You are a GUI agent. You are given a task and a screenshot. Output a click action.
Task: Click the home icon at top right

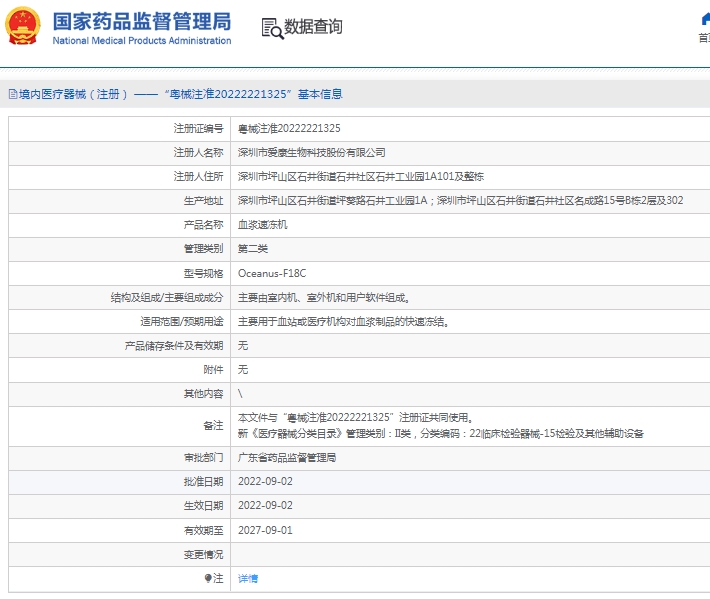point(705,19)
